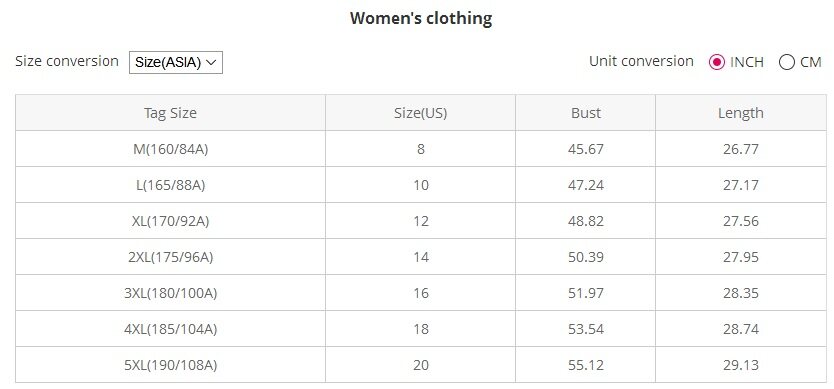Select the CM unit radio button

(787, 62)
